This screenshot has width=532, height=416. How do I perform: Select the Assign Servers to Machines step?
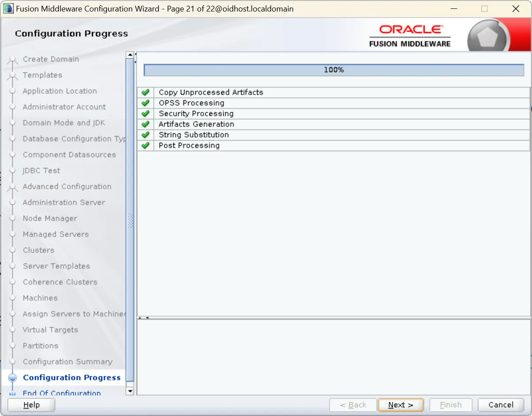[74, 314]
